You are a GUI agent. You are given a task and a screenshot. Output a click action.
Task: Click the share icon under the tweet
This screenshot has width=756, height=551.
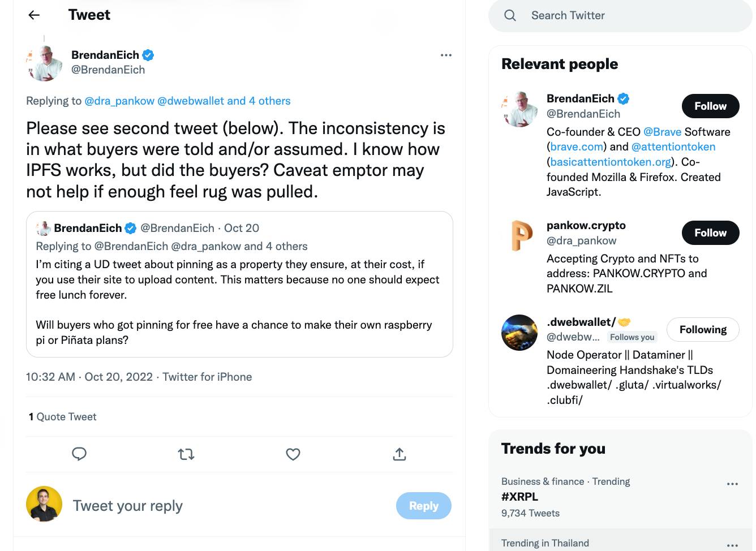(x=399, y=454)
